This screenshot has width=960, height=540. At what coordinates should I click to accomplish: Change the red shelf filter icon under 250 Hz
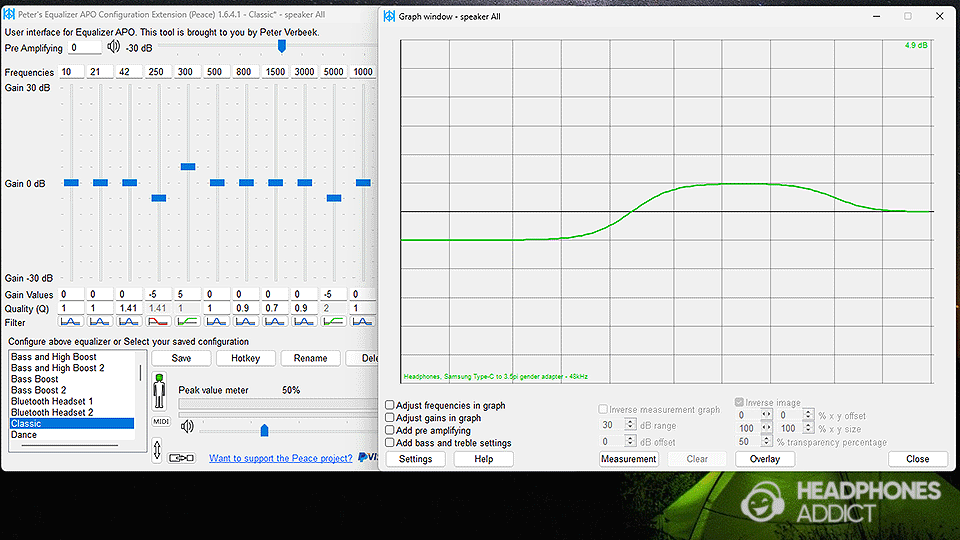(x=158, y=322)
